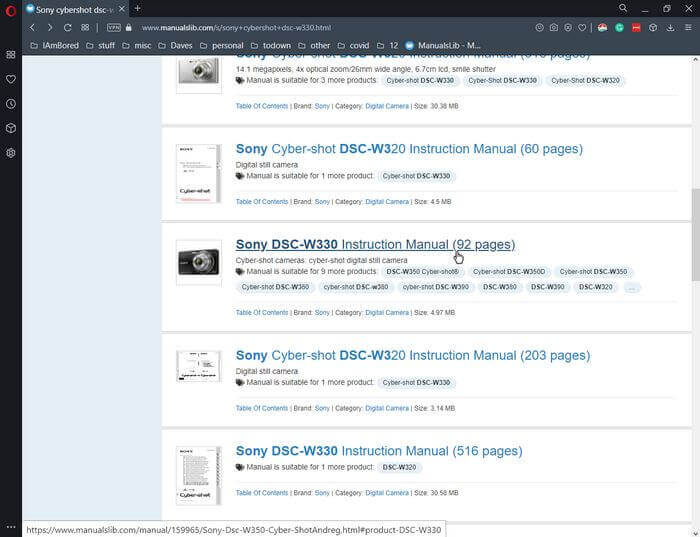Screen dimensions: 700x537
Task: Open the IAmBored bookmarks folder
Action: tap(54, 46)
